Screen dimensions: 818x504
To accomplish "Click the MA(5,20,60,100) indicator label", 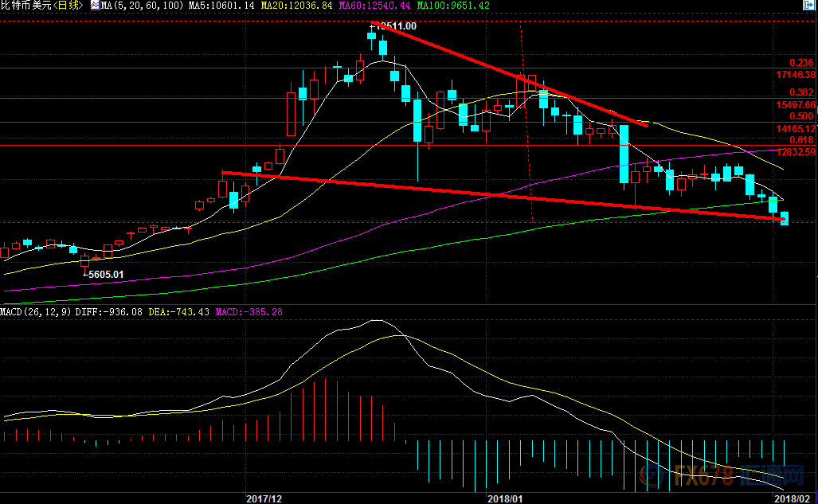I will coord(142,6).
